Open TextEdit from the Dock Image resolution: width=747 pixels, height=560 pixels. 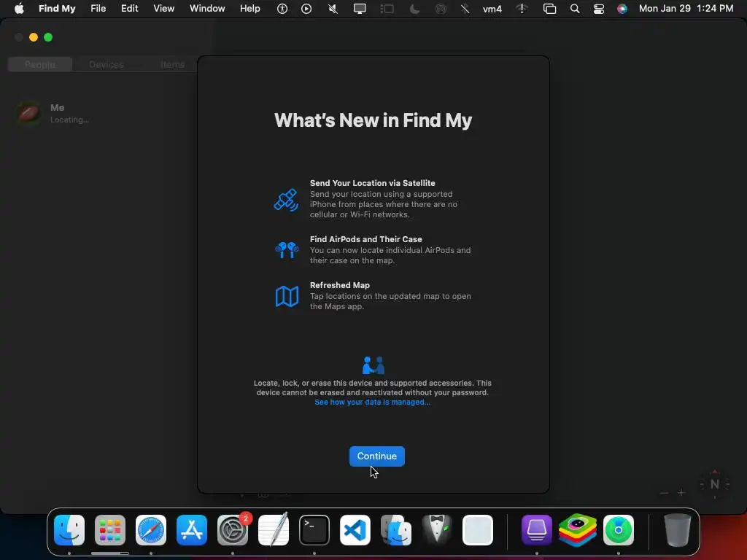274,529
